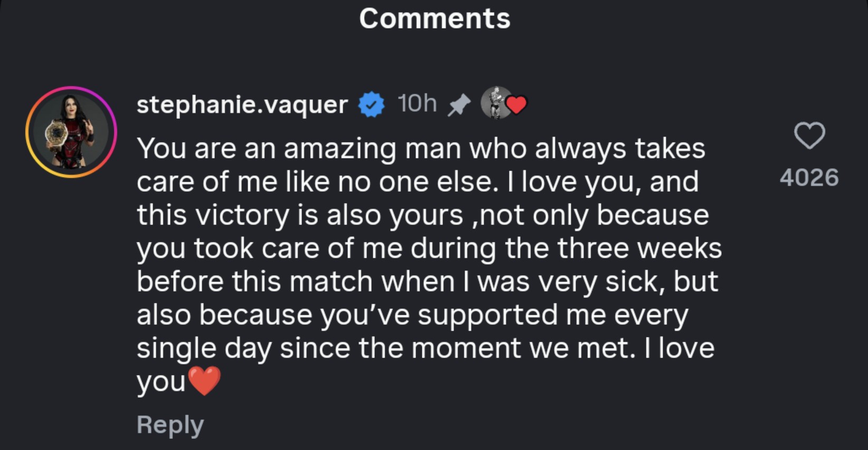Reply to stephanie.vaquer's comment

[x=169, y=425]
